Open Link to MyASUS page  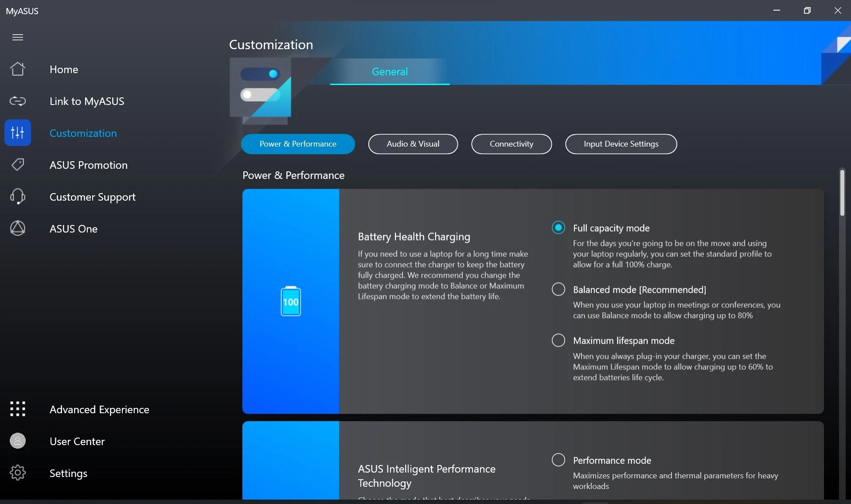point(87,101)
